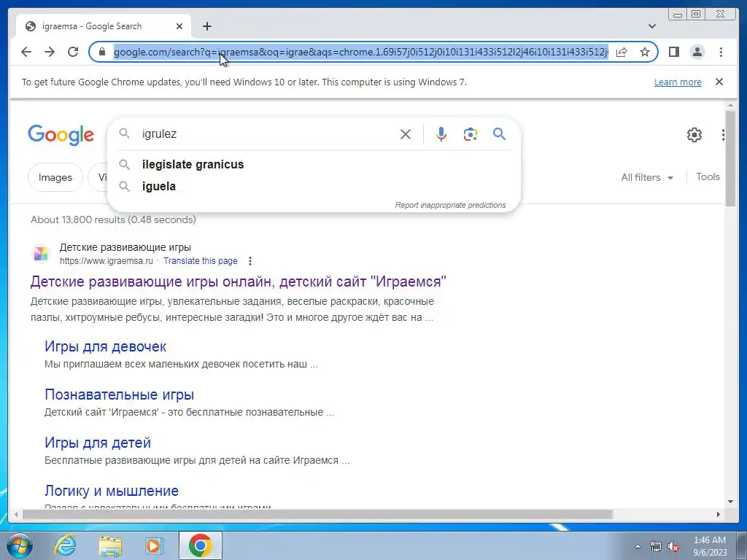Start voice search with the microphone icon
747x560 pixels.
coord(441,134)
